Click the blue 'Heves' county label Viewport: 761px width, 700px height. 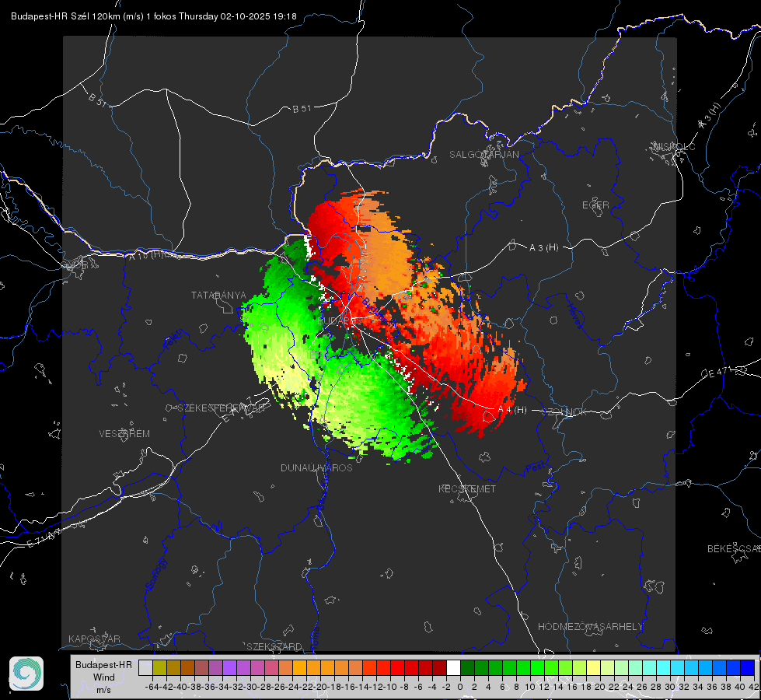574,317
